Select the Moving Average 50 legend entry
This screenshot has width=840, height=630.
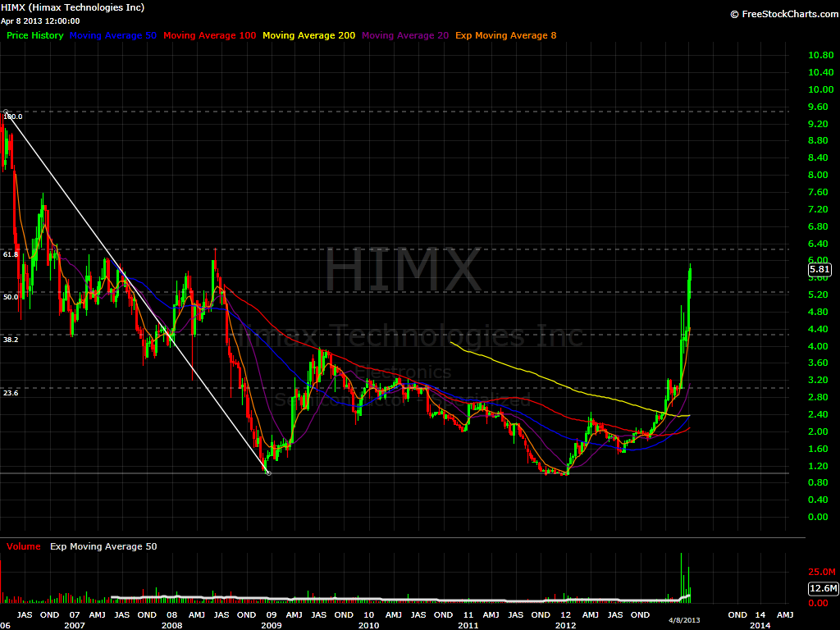click(113, 35)
